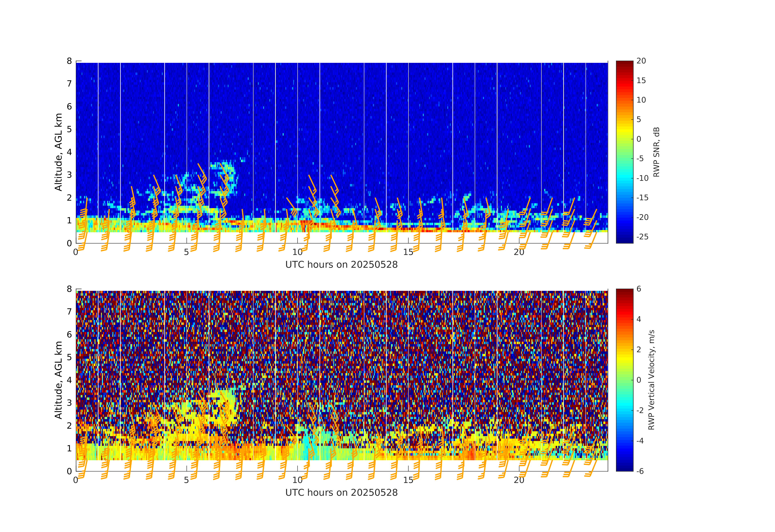Click the top plot's x-axis label text
775x532 pixels.
pos(341,264)
